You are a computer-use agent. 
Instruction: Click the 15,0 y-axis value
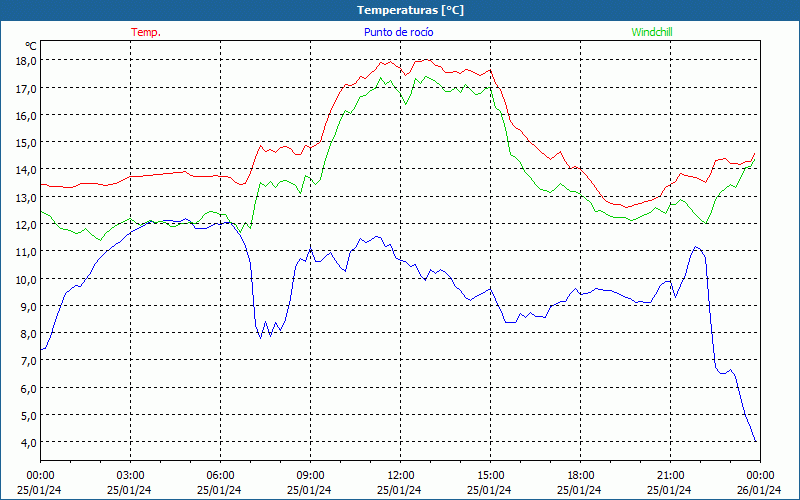coord(27,142)
